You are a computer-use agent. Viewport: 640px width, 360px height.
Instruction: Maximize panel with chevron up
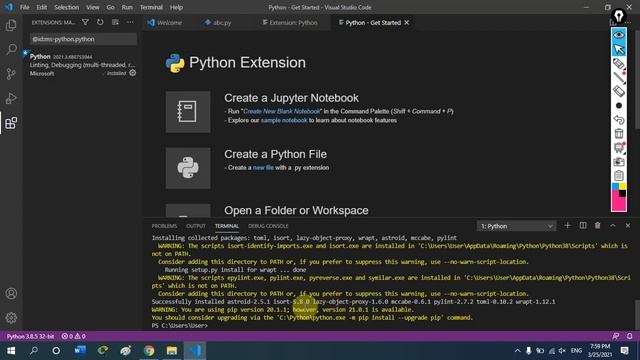(x=613, y=226)
